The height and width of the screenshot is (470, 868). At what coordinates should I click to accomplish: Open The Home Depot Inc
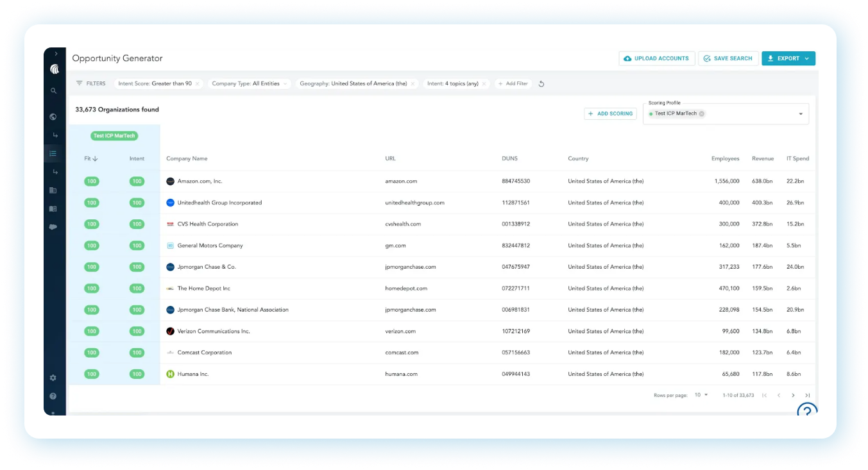204,289
